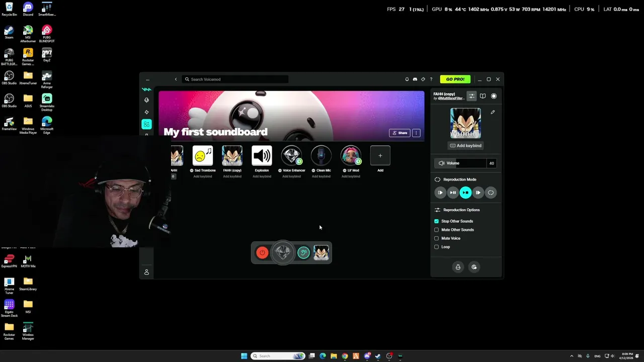This screenshot has height=362, width=644.
Task: Add a new sound with the plus tile
Action: [x=380, y=156]
